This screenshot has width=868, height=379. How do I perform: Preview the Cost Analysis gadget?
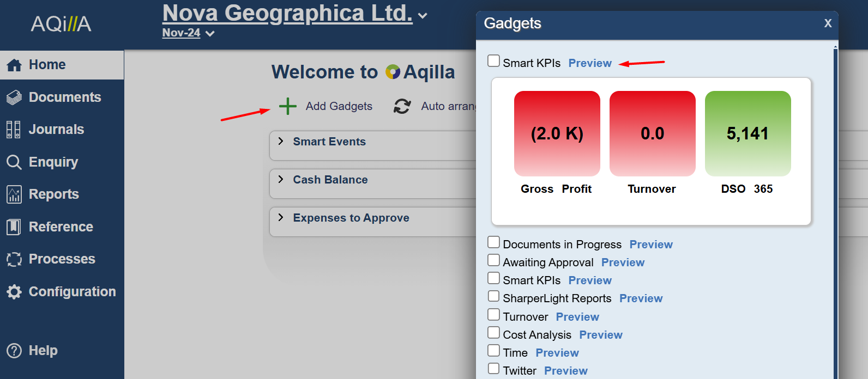(x=600, y=335)
